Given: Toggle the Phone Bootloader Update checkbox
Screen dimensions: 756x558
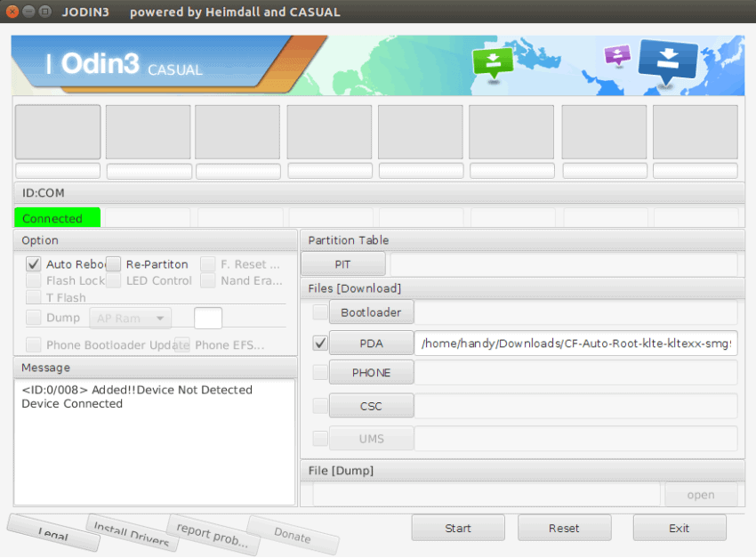Looking at the screenshot, I should (33, 344).
